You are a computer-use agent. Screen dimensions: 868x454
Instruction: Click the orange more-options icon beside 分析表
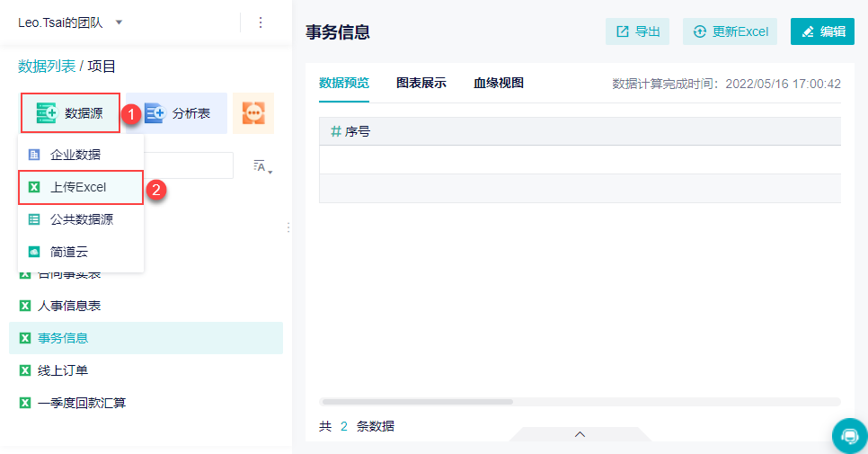tap(253, 113)
